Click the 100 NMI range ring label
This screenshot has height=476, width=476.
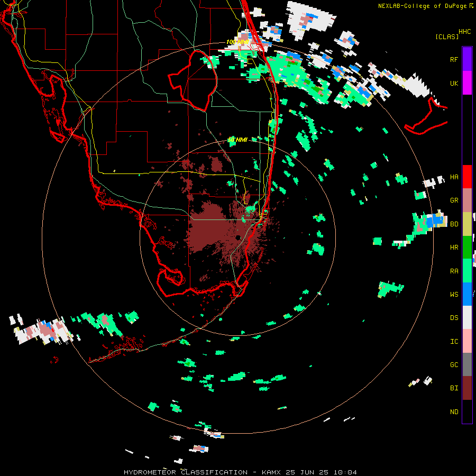point(237,42)
